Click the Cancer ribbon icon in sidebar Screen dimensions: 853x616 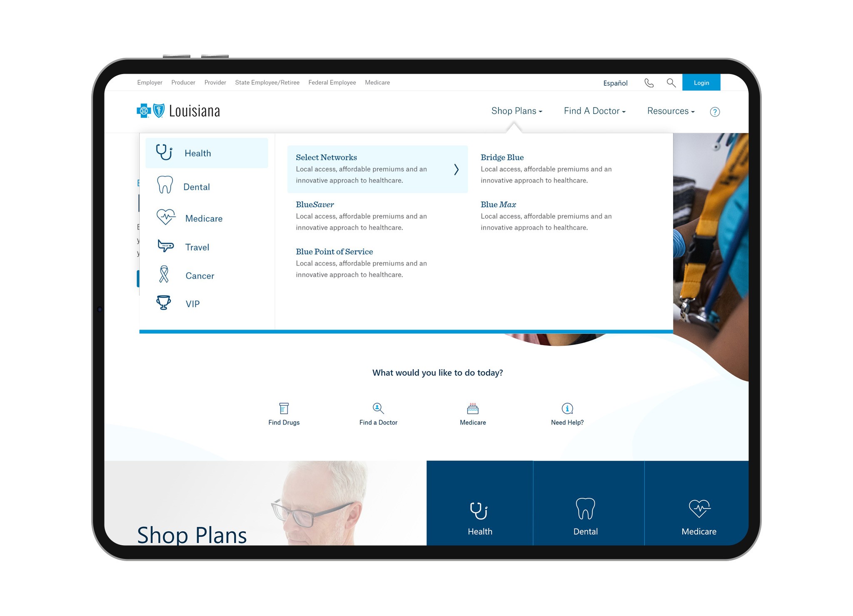click(166, 275)
